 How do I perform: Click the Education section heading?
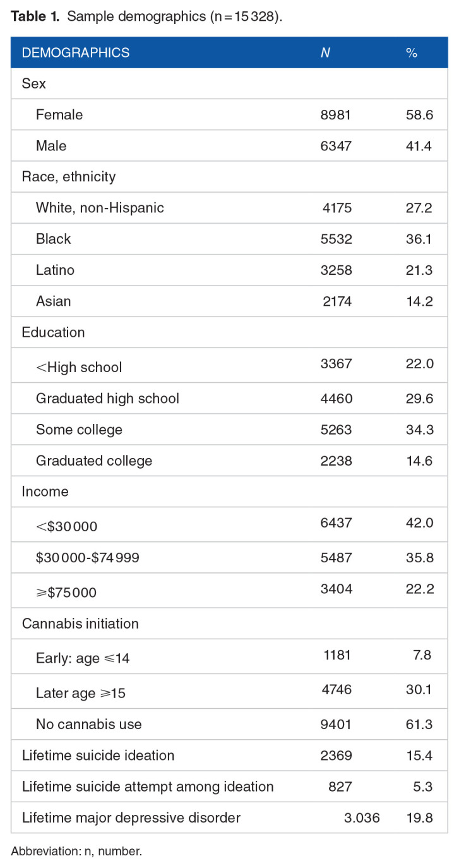(x=53, y=332)
